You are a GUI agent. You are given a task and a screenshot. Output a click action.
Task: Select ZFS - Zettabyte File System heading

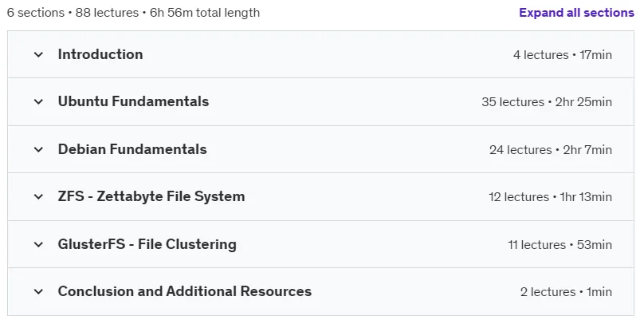(x=151, y=196)
